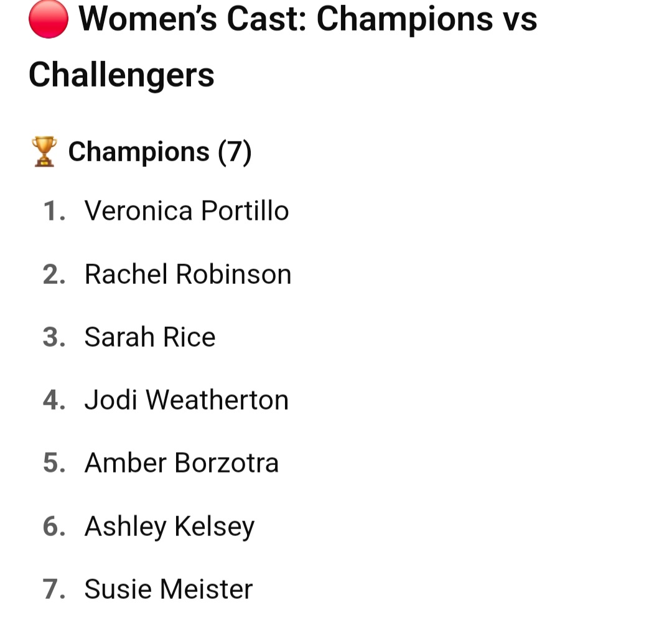Click list number 2 before Rachel

pyautogui.click(x=54, y=275)
